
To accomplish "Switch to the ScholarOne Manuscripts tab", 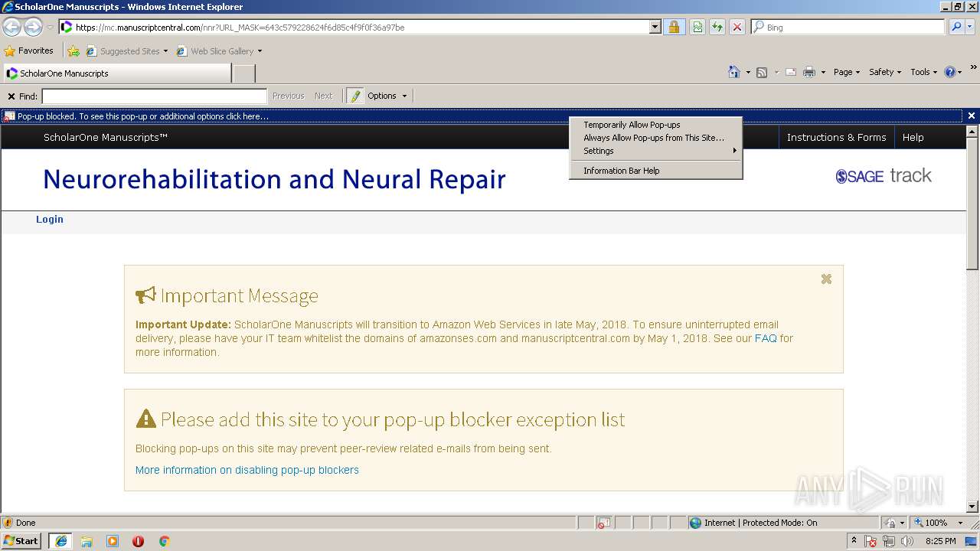I will click(x=116, y=73).
